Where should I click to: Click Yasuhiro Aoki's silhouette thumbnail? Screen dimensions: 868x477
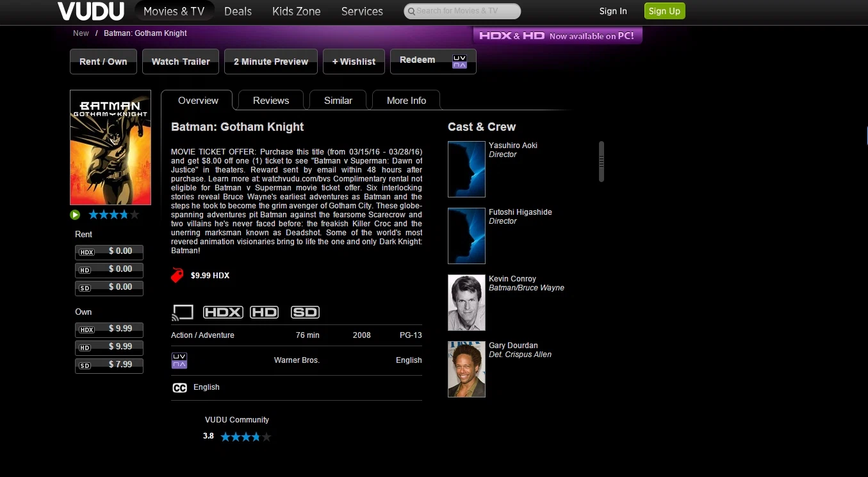(466, 169)
